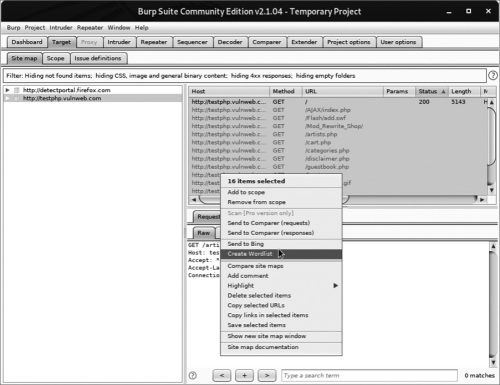Switch to the Intruder tool tab
This screenshot has width=500, height=385.
[x=119, y=42]
